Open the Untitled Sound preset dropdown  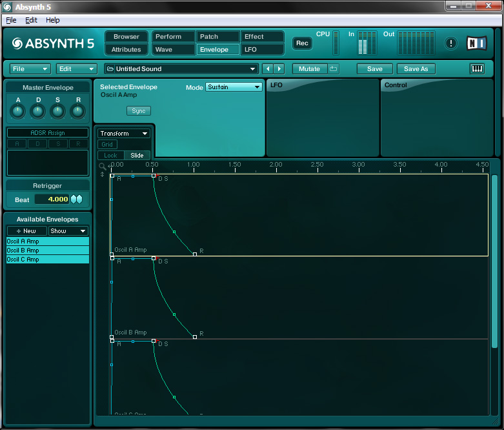[x=181, y=69]
